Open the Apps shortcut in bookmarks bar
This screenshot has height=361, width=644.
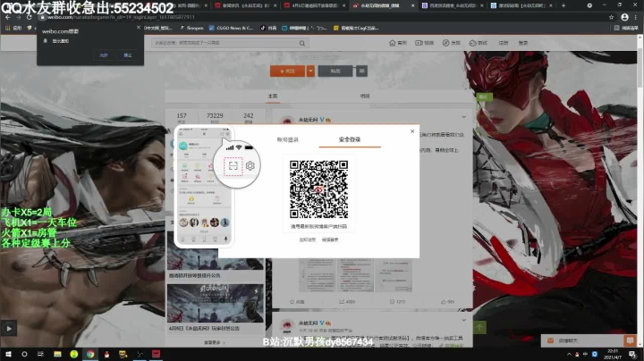pos(13,28)
